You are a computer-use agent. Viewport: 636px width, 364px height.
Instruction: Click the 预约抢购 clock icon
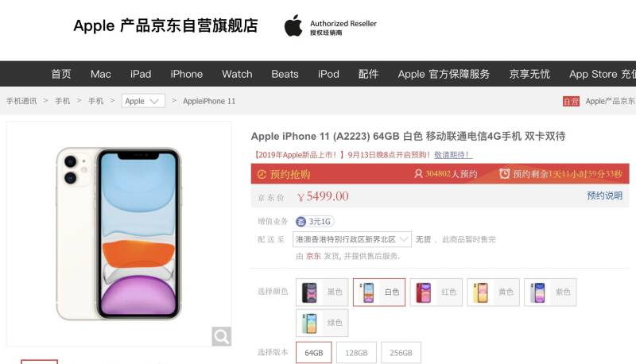[262, 174]
